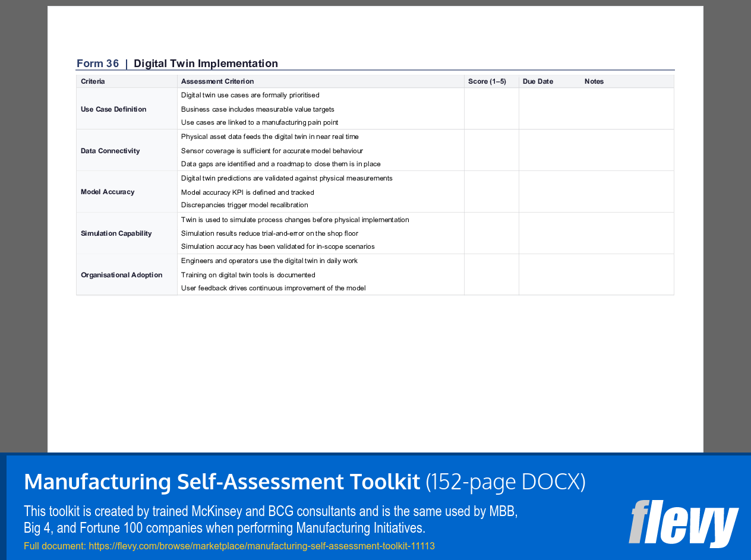Screen dimensions: 751x560
Task: Click the Data Connectivity criteria cell
Action: 110,150
